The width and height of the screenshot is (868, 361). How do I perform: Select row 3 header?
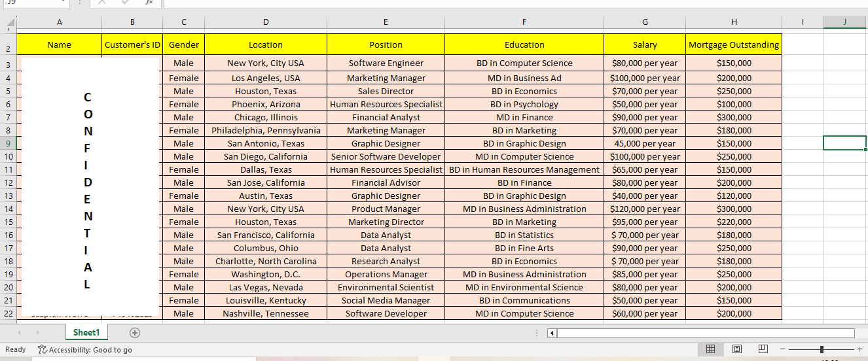click(9, 64)
